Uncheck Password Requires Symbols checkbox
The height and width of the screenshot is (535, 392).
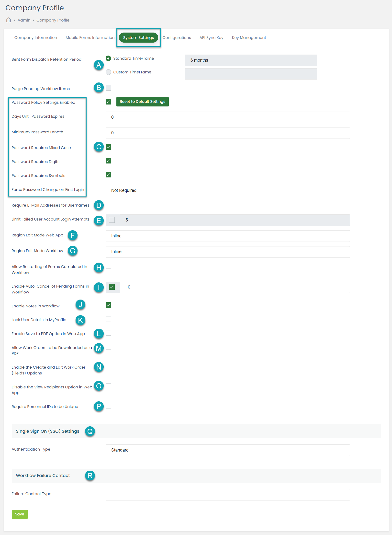coord(108,175)
